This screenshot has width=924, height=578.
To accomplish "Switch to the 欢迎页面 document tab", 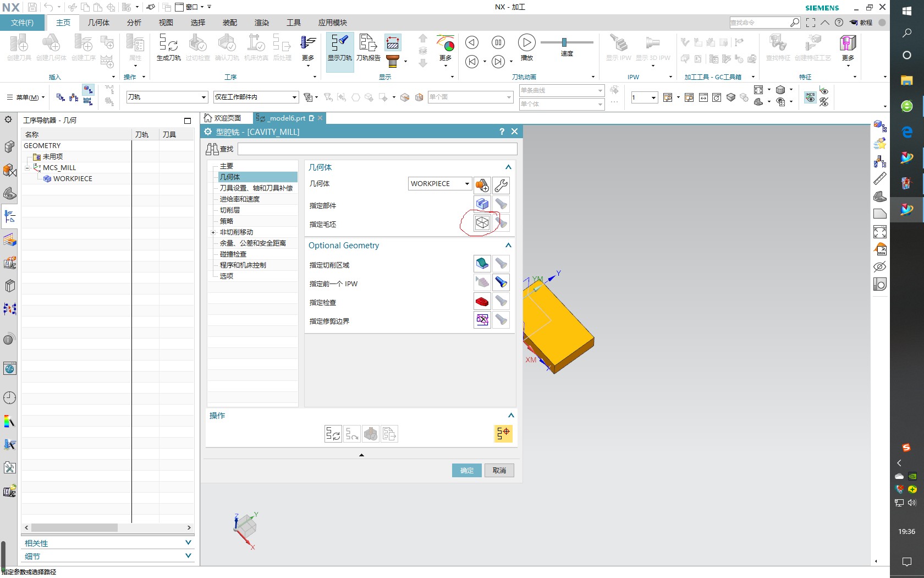I will (223, 118).
